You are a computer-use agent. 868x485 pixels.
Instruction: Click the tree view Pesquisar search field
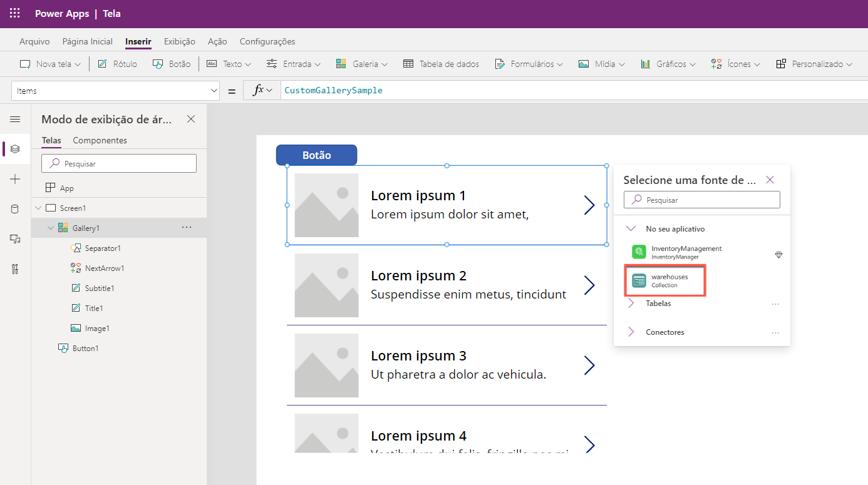(119, 163)
